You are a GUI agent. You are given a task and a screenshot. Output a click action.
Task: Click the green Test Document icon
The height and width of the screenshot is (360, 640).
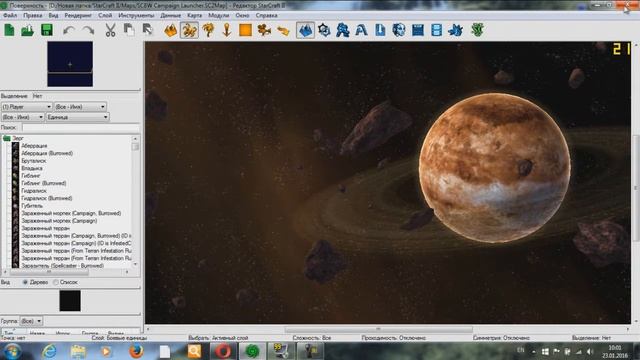click(x=478, y=30)
